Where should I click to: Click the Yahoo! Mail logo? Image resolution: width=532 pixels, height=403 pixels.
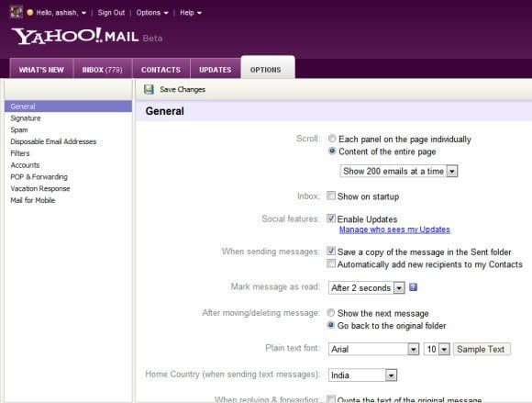pyautogui.click(x=75, y=36)
